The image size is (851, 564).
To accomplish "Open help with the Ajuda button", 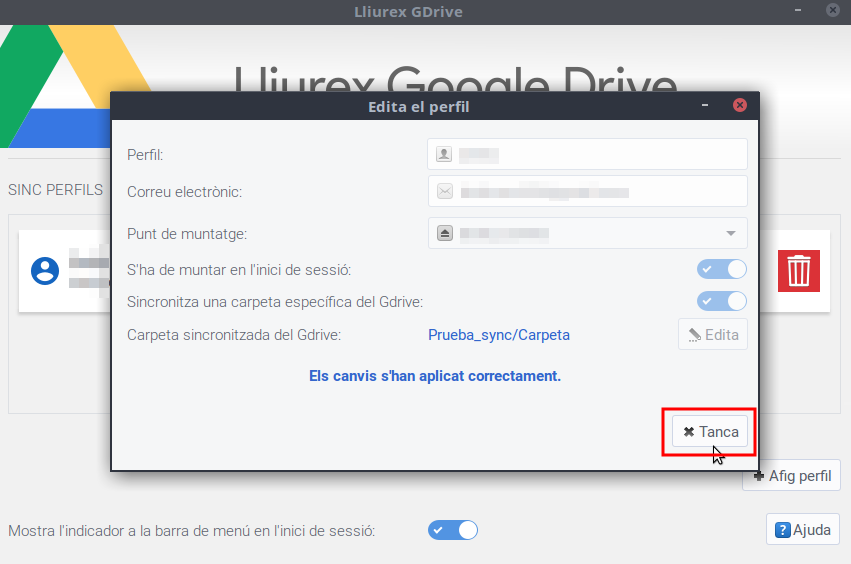I will 803,530.
